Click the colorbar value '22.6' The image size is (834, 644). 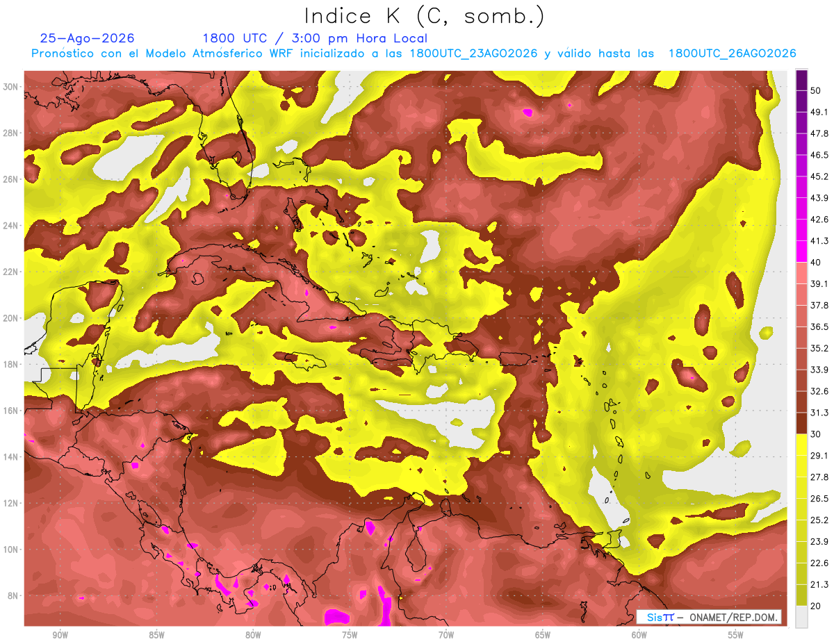(x=819, y=563)
